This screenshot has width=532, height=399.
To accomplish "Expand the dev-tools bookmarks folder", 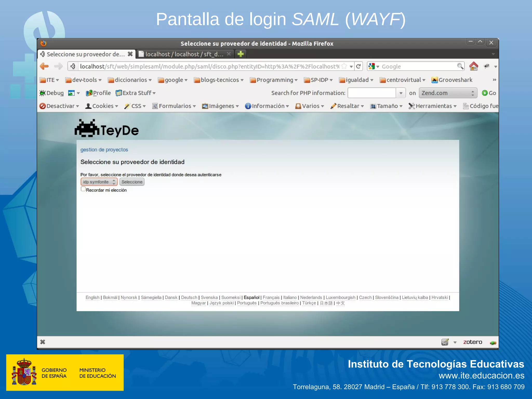I will tap(83, 80).
